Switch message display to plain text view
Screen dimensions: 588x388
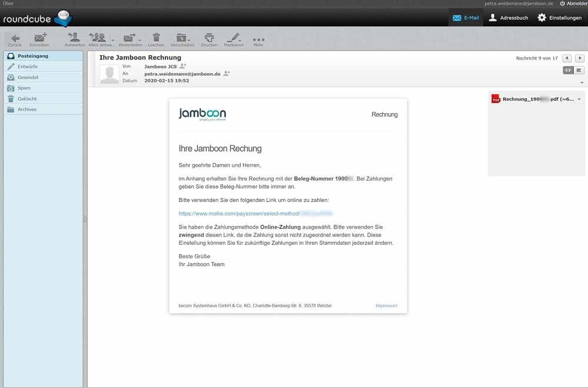pyautogui.click(x=579, y=70)
